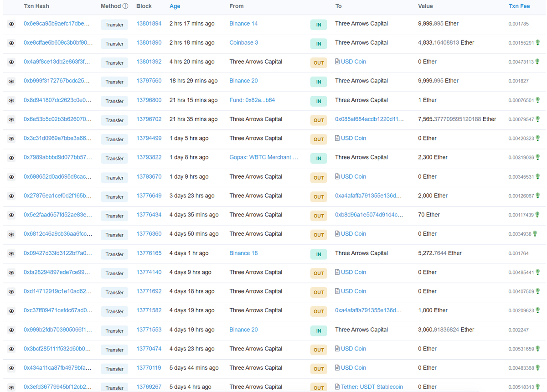Click eye icon for 0xfa28294897ede7ce99
Viewport: 547px width, 392px height.
click(x=11, y=273)
